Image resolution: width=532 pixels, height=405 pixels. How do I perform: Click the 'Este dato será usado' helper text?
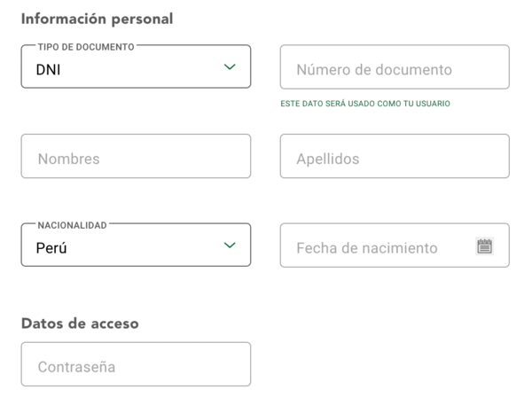pyautogui.click(x=364, y=104)
